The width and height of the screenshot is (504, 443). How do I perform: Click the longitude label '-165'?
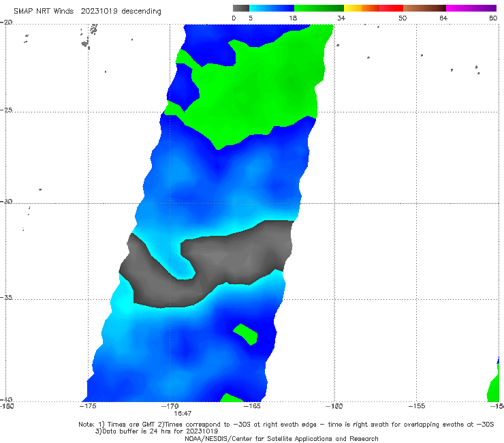click(x=252, y=406)
